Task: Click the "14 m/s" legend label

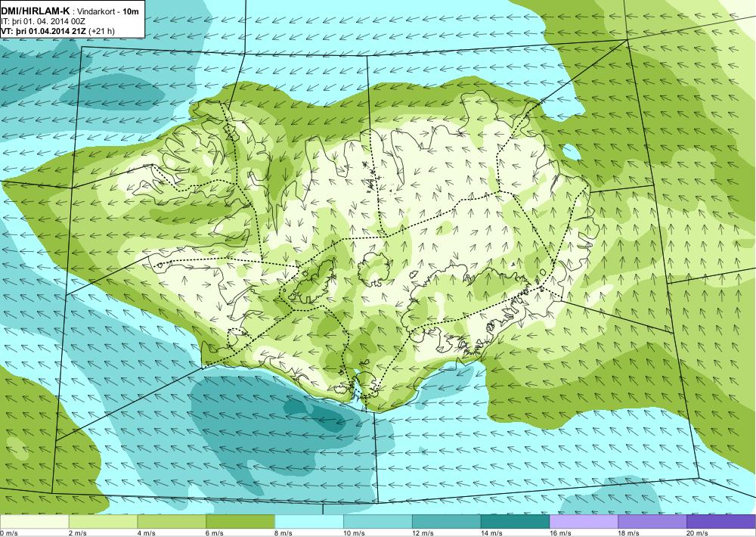Action: point(491,533)
